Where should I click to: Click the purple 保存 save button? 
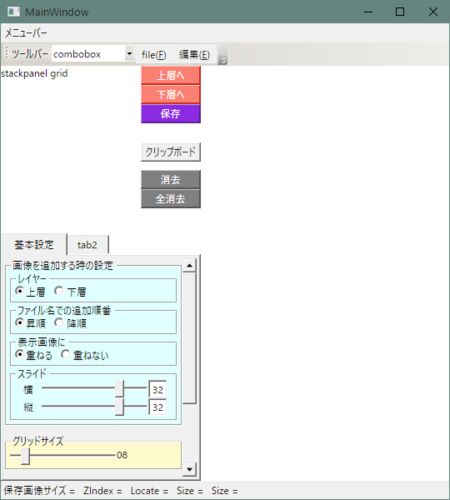tap(171, 114)
